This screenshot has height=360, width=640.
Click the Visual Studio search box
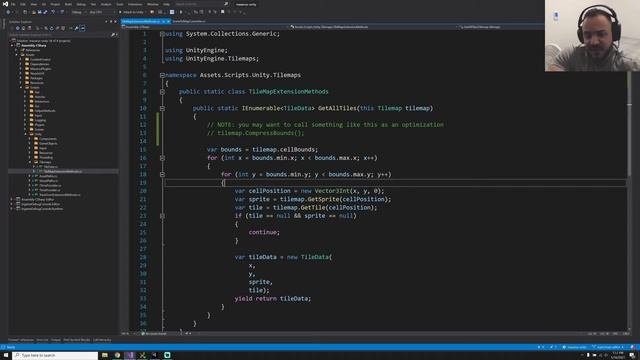pos(202,4)
